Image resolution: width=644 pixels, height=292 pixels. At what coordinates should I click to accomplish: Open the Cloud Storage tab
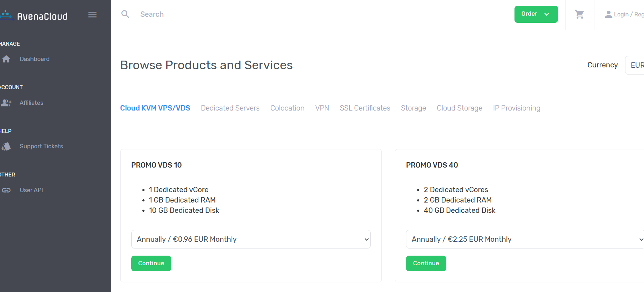pos(459,108)
